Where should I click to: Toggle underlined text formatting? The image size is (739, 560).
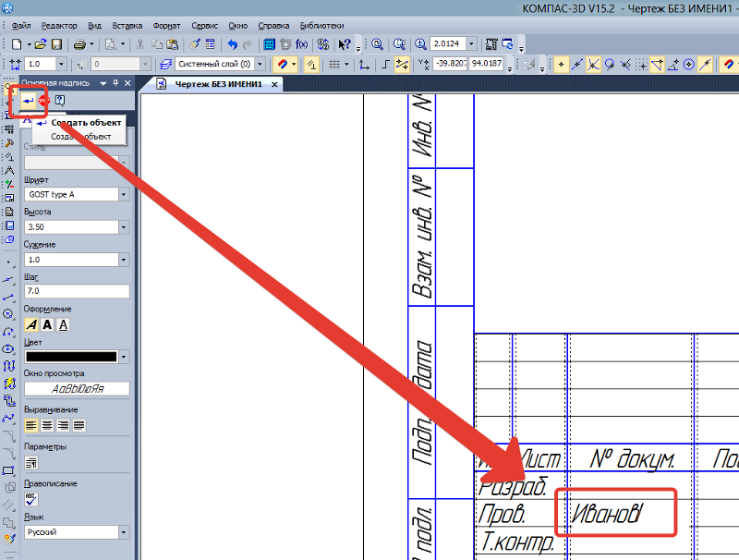[63, 324]
